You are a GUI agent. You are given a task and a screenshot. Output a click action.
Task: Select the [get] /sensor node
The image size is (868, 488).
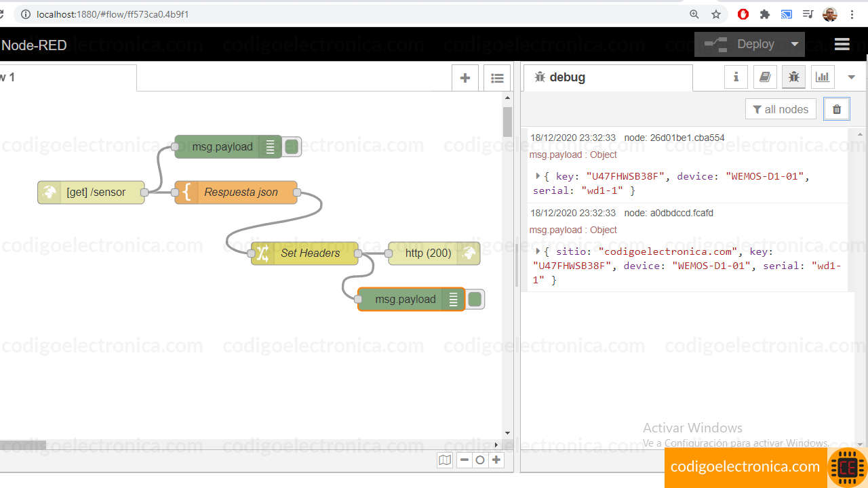pyautogui.click(x=91, y=192)
